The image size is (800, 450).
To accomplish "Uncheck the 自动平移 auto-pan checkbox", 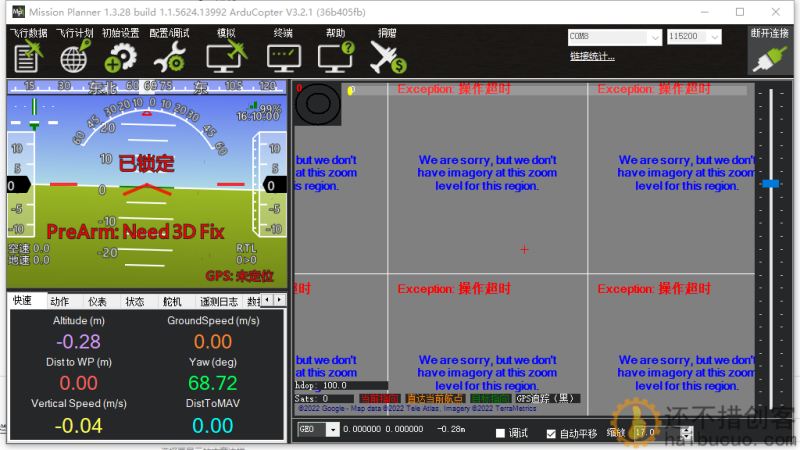I will click(x=551, y=433).
